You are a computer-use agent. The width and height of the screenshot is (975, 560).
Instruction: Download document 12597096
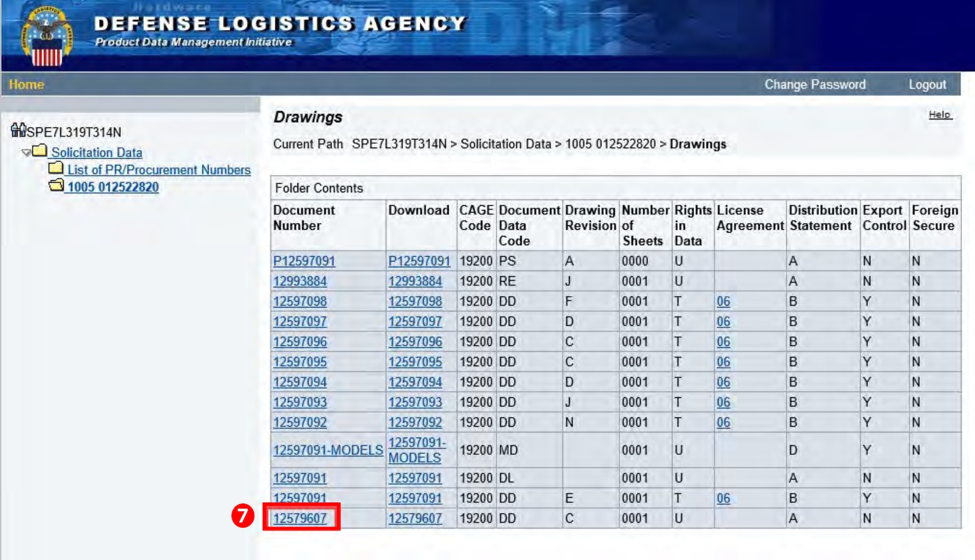click(x=415, y=342)
